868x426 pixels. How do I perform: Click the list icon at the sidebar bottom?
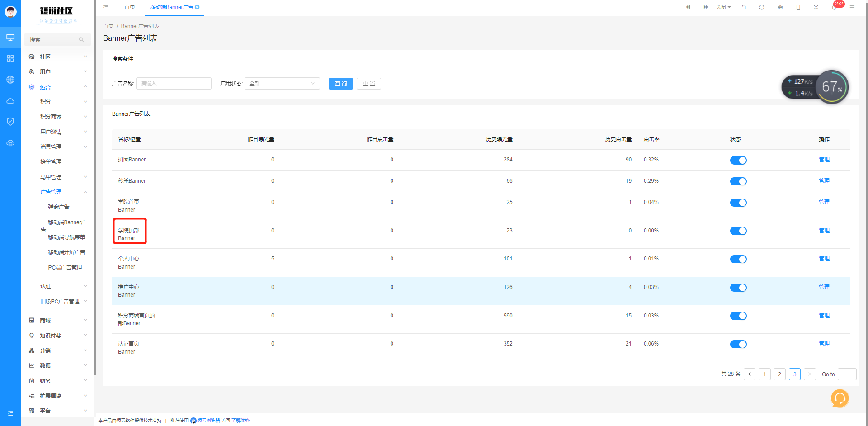[10, 413]
